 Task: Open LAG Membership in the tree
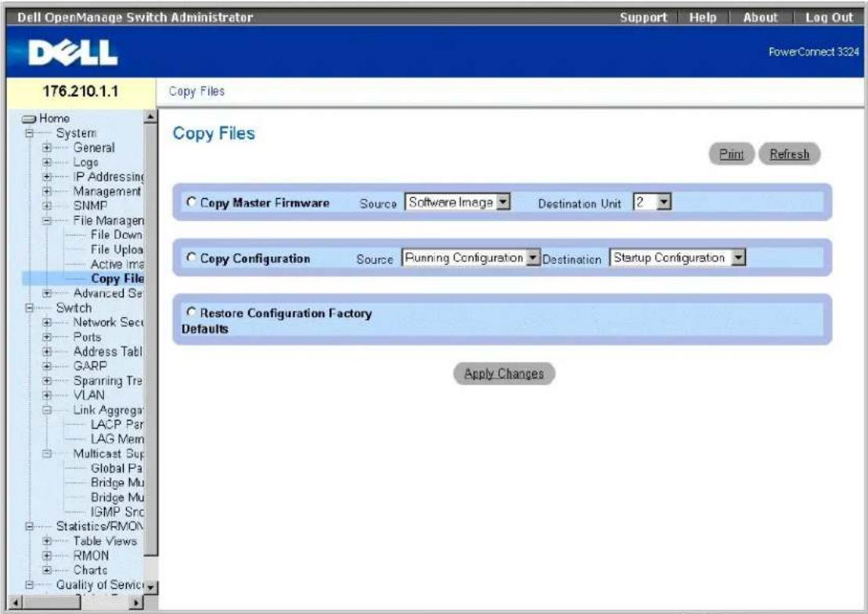click(x=117, y=439)
